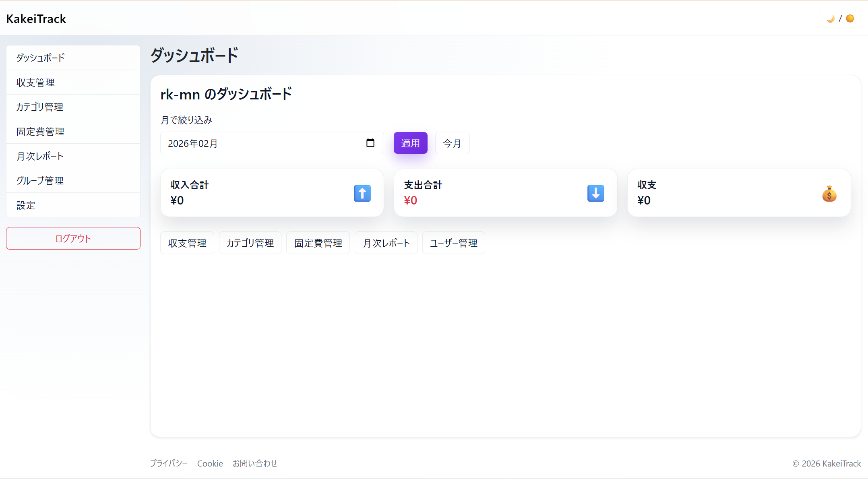Click the ログアウト button

point(73,238)
